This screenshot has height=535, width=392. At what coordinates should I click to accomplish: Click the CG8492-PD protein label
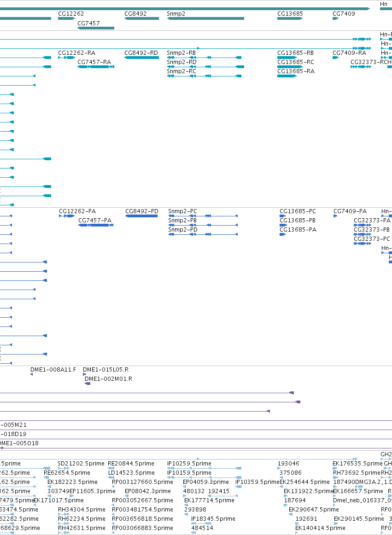tap(142, 211)
